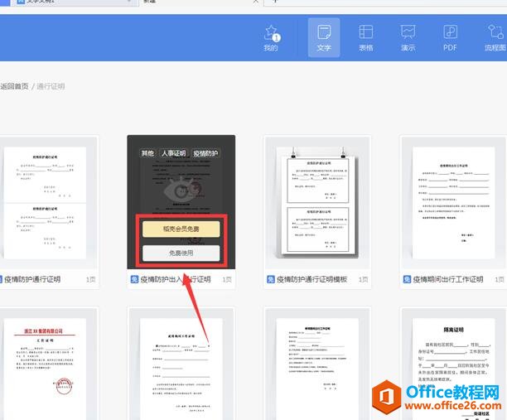Screen dimensions: 507x420
Task: Click the 返回首页 breadcrumb link
Action: (15, 86)
